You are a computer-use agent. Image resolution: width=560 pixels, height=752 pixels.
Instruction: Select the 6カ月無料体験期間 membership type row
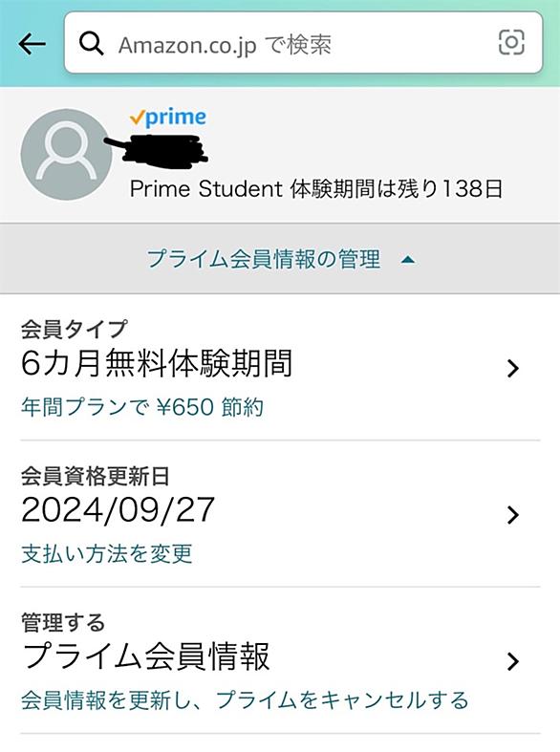pyautogui.click(x=280, y=368)
